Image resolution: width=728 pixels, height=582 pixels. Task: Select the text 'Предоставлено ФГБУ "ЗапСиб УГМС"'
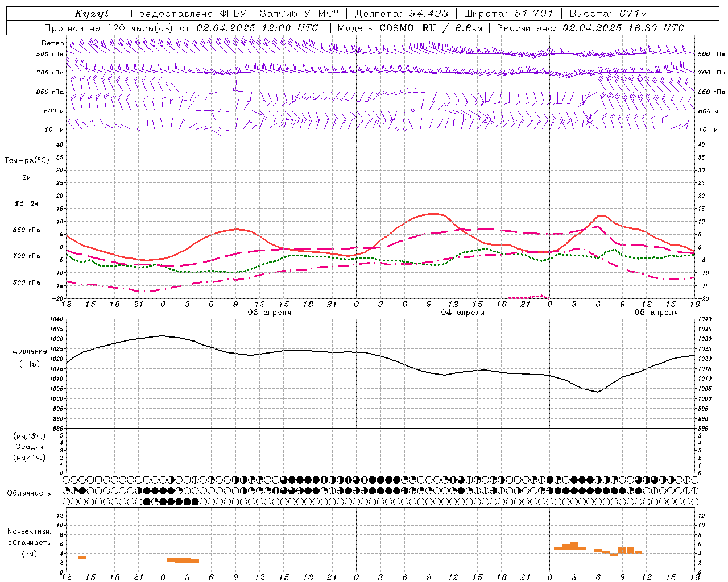tap(235, 14)
